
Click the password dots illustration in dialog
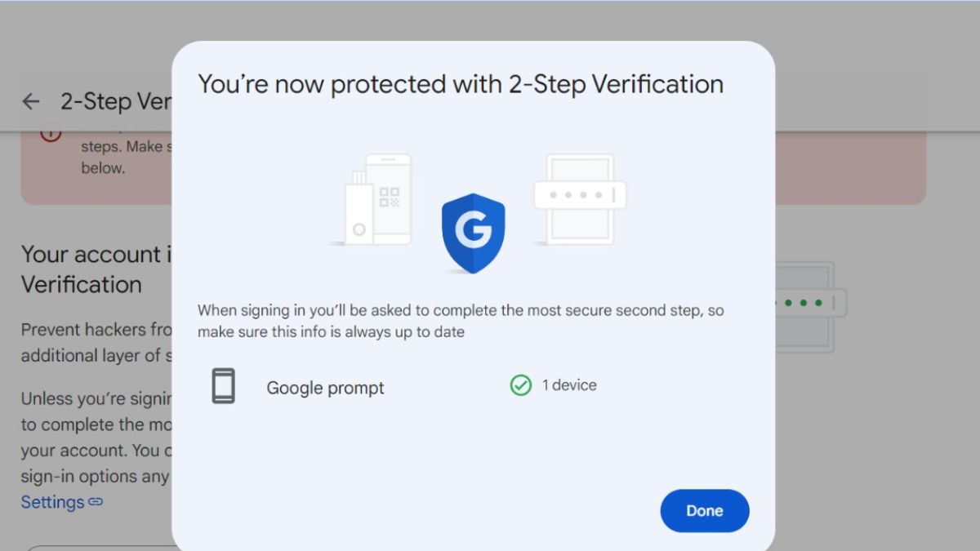tap(580, 196)
